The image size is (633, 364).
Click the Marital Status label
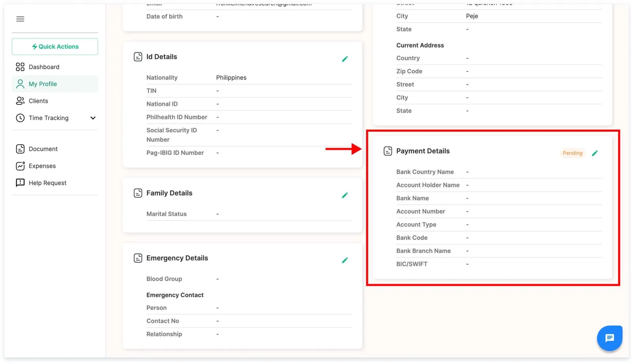167,214
